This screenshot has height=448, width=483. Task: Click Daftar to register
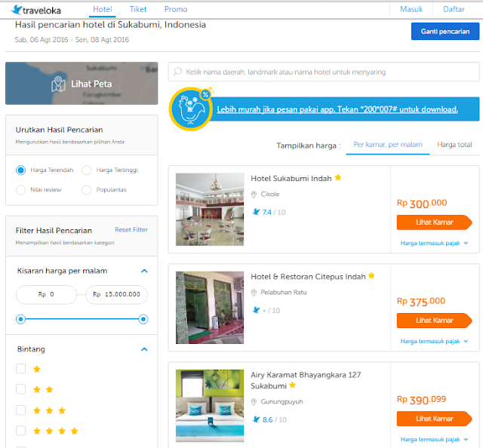[x=454, y=10]
